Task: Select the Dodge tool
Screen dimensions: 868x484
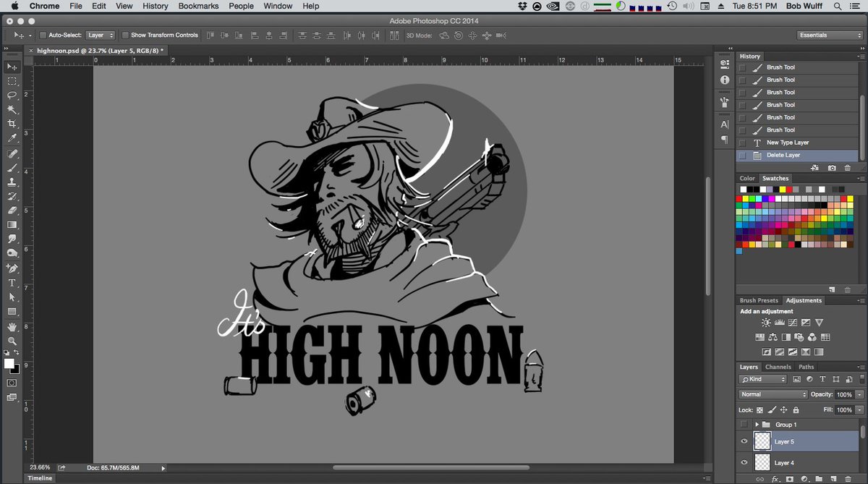Action: click(x=12, y=253)
